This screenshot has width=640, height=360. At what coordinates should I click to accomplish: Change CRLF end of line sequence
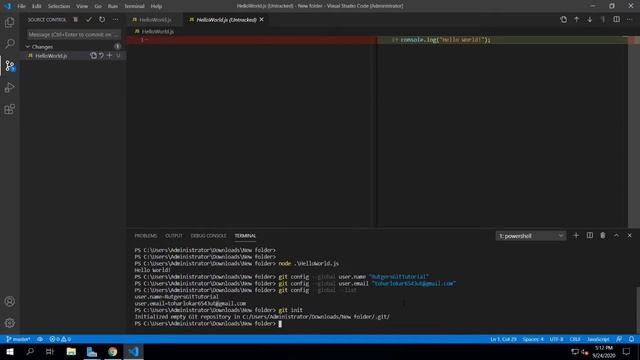[x=575, y=339]
